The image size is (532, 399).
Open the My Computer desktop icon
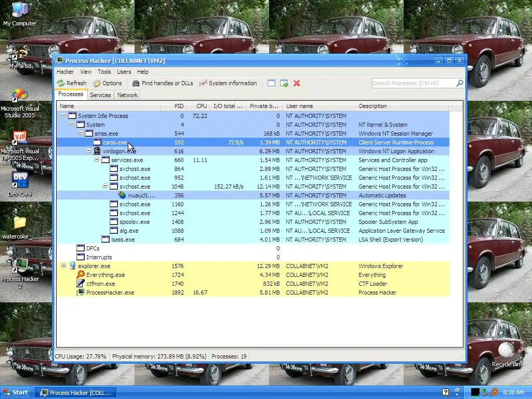[x=20, y=14]
